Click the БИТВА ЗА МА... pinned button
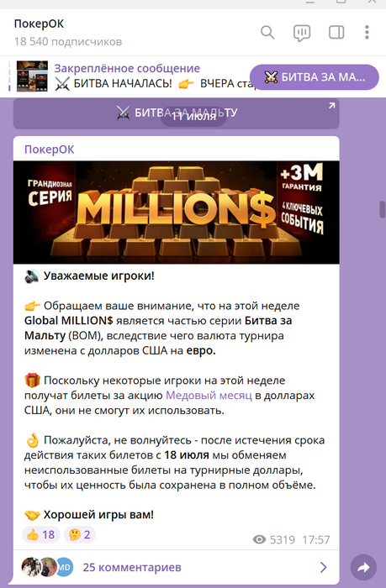The width and height of the screenshot is (386, 588). (315, 77)
